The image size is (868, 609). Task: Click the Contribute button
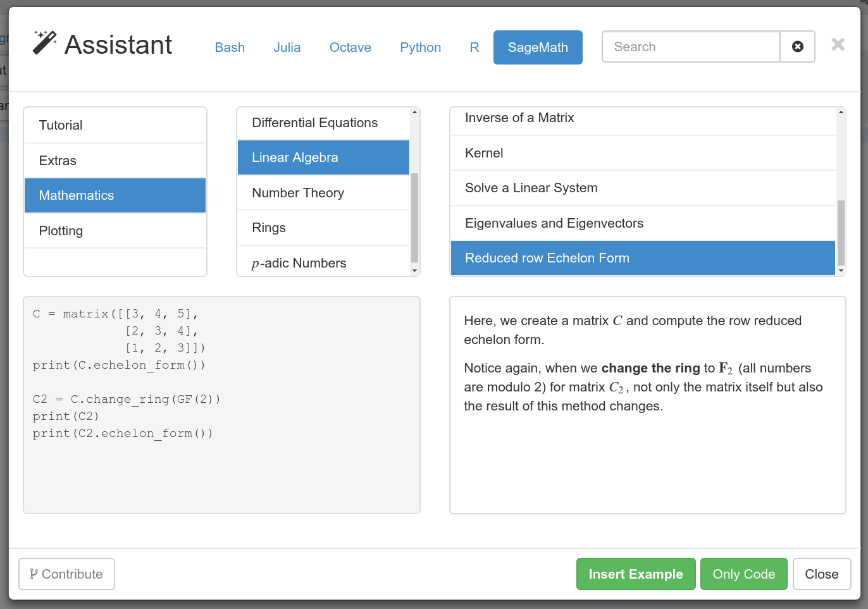(66, 574)
